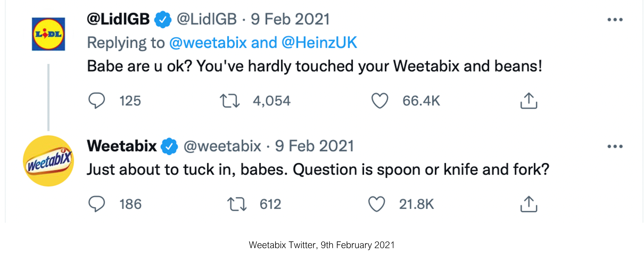Retweet the LidlGB tweet
Viewport: 644px width, 256px height.
[x=230, y=101]
